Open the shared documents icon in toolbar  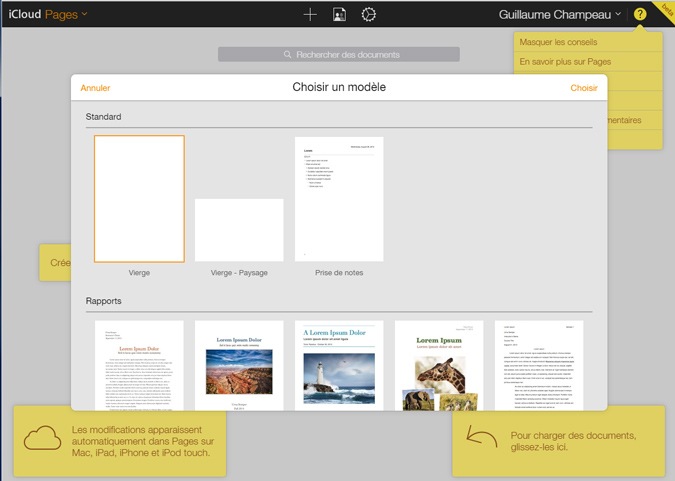coord(339,15)
